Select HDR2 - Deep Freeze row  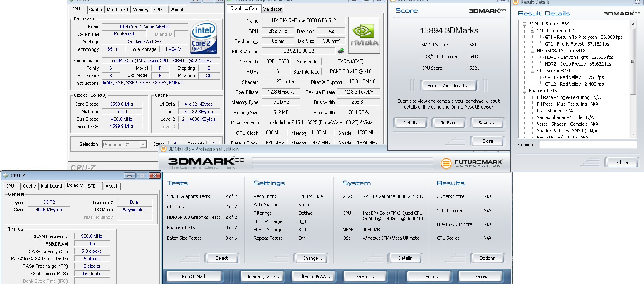click(x=578, y=64)
